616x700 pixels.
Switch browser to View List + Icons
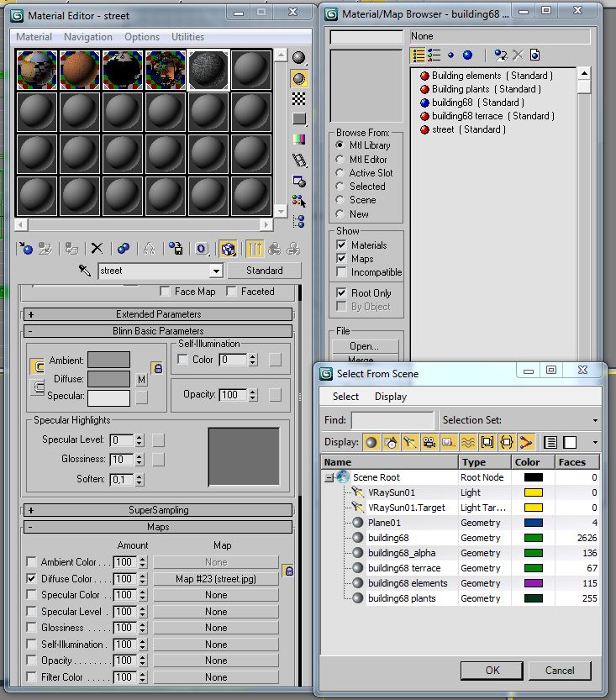434,55
